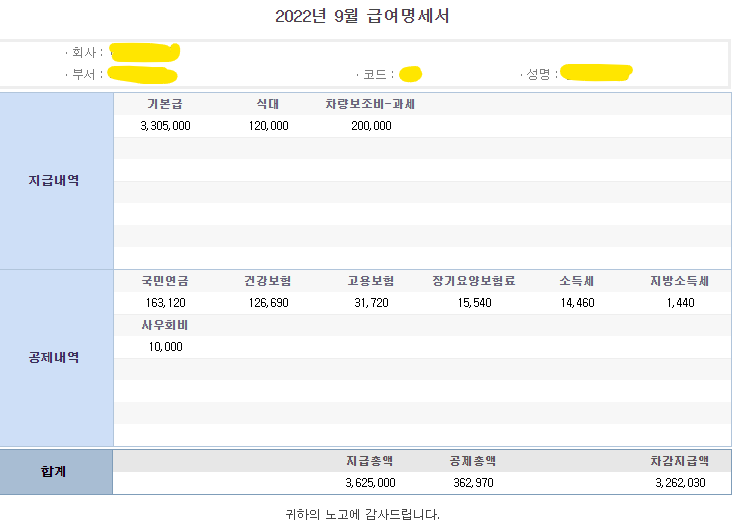This screenshot has height=531, width=733.
Task: Select the 소득세 column header
Action: (x=577, y=281)
